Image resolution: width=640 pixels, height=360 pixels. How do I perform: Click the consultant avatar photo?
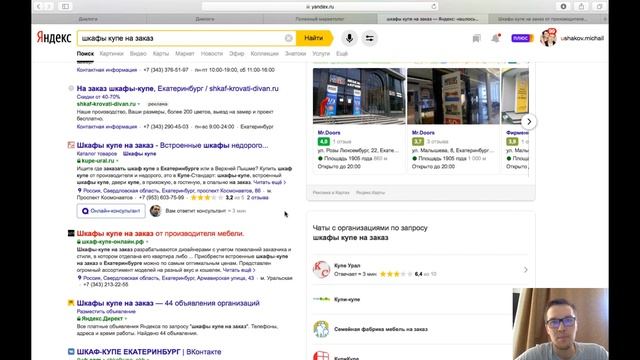[x=155, y=211]
